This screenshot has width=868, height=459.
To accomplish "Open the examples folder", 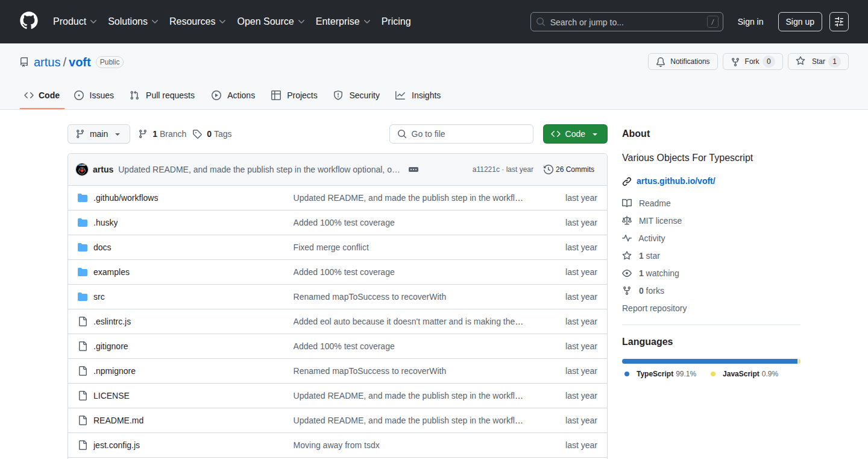I will click(x=112, y=272).
